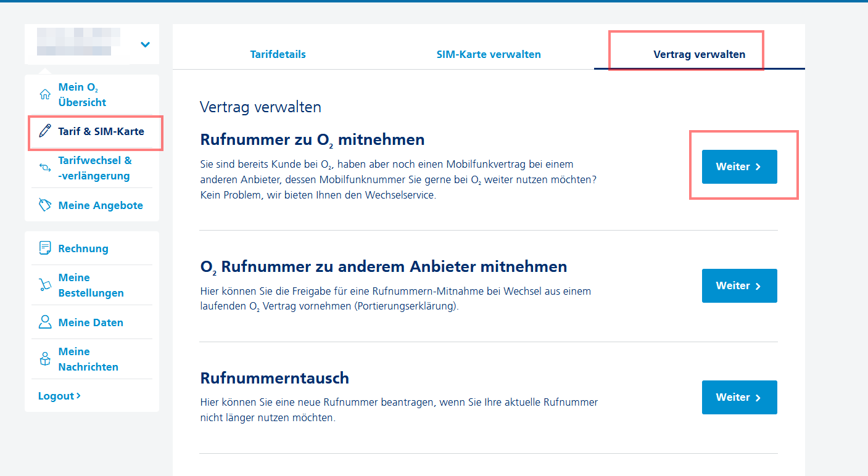The width and height of the screenshot is (868, 476).
Task: Click the hand truck icon beside Meine Bestellungen
Action: [x=44, y=285]
